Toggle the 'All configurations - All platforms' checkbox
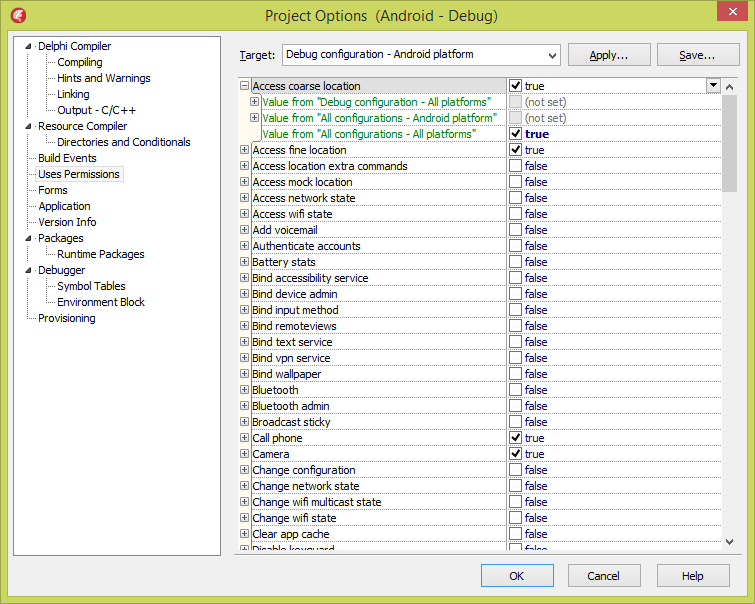 pyautogui.click(x=515, y=133)
